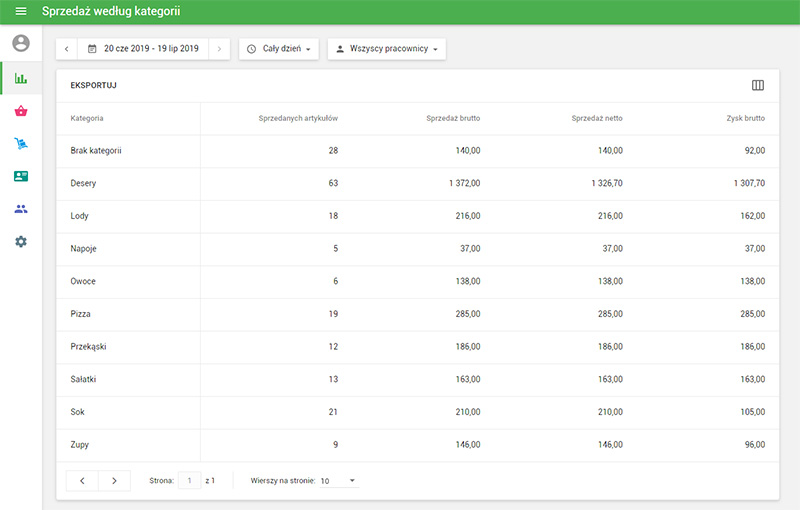
Task: Click the page number input field
Action: tap(189, 481)
